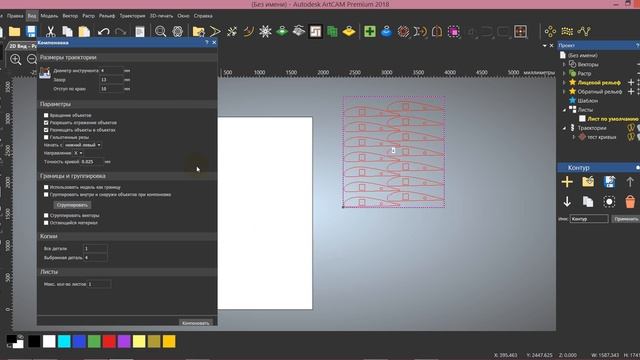Collapse the Листы tree node
The image size is (640, 360).
(564, 110)
